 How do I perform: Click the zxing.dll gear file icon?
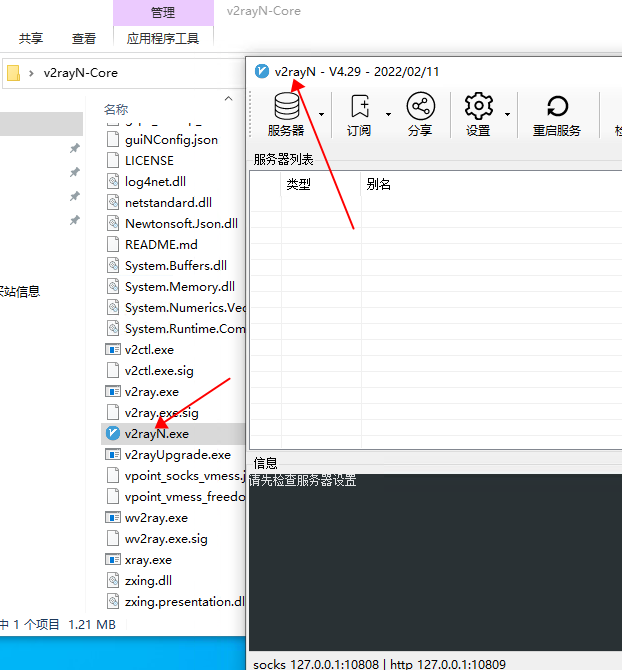pos(113,580)
